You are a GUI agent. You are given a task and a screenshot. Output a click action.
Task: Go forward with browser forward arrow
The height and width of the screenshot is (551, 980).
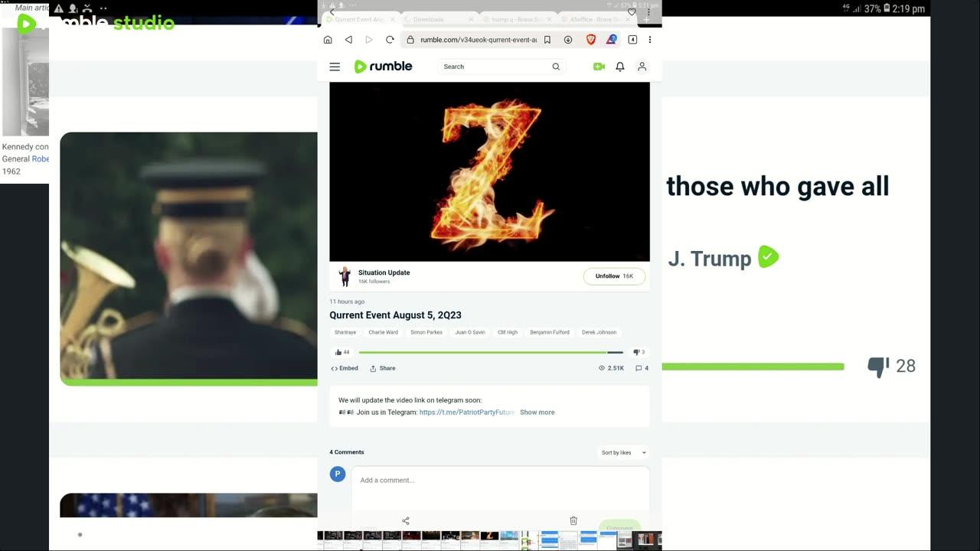coord(369,40)
